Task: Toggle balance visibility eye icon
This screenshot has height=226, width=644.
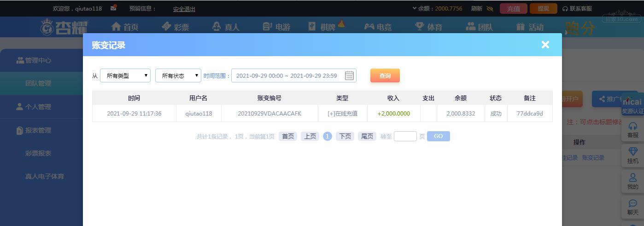Action: [x=490, y=9]
